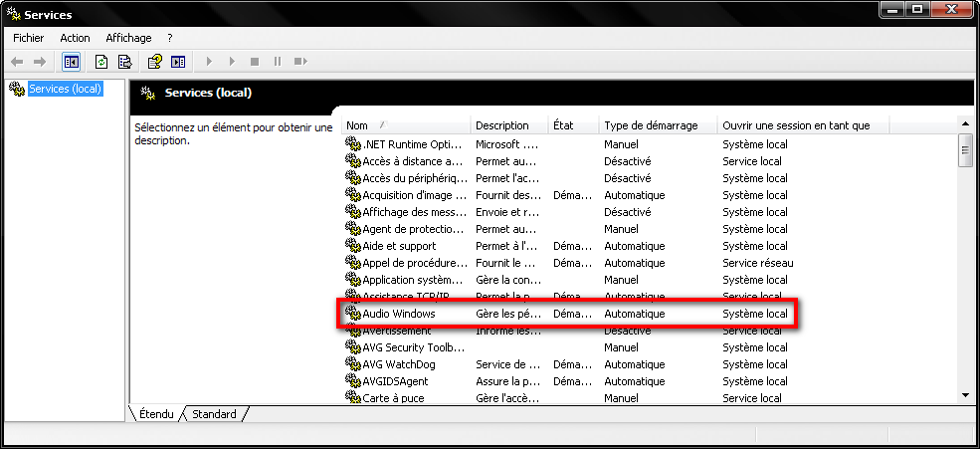Click the scrollbar down arrow in services list
Screen dimensions: 980x449
[x=964, y=395]
